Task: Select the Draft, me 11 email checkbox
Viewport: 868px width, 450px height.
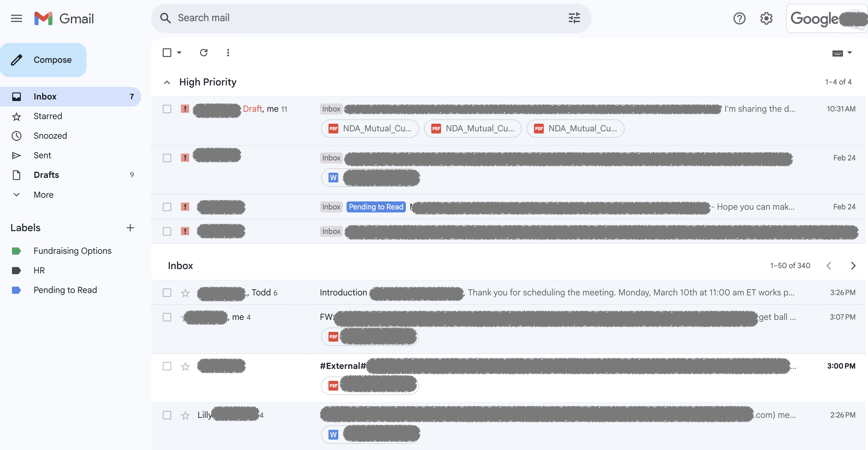Action: [x=167, y=109]
